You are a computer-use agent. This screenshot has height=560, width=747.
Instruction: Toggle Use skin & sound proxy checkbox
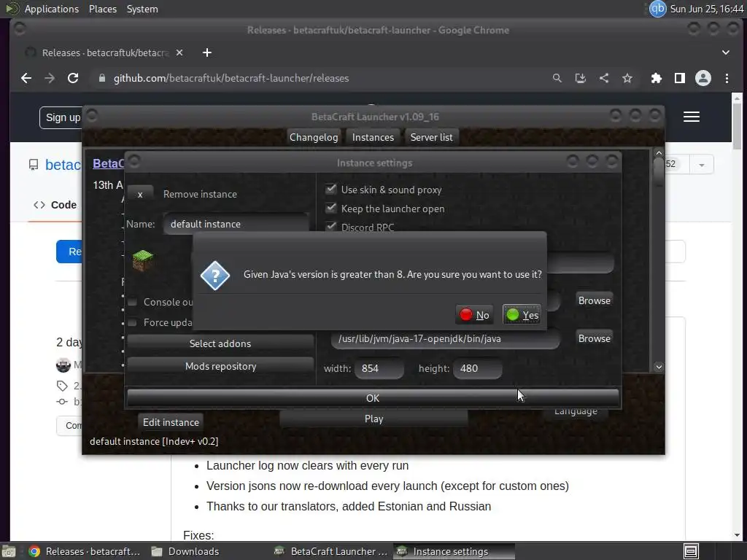click(330, 189)
